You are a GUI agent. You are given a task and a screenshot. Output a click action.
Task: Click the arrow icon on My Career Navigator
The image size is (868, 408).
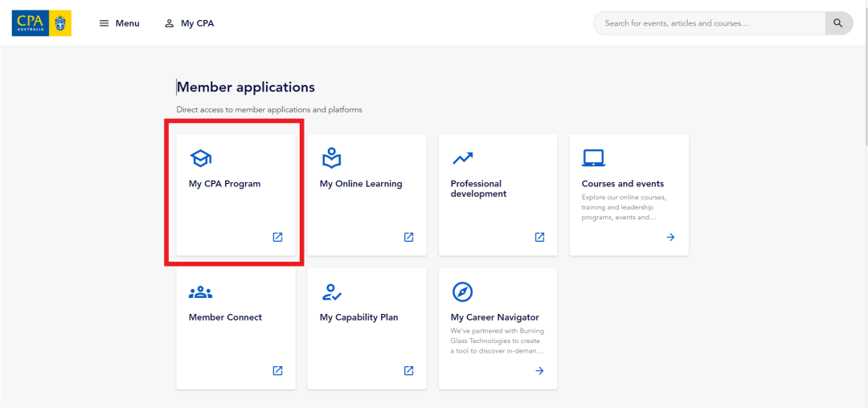[540, 370]
